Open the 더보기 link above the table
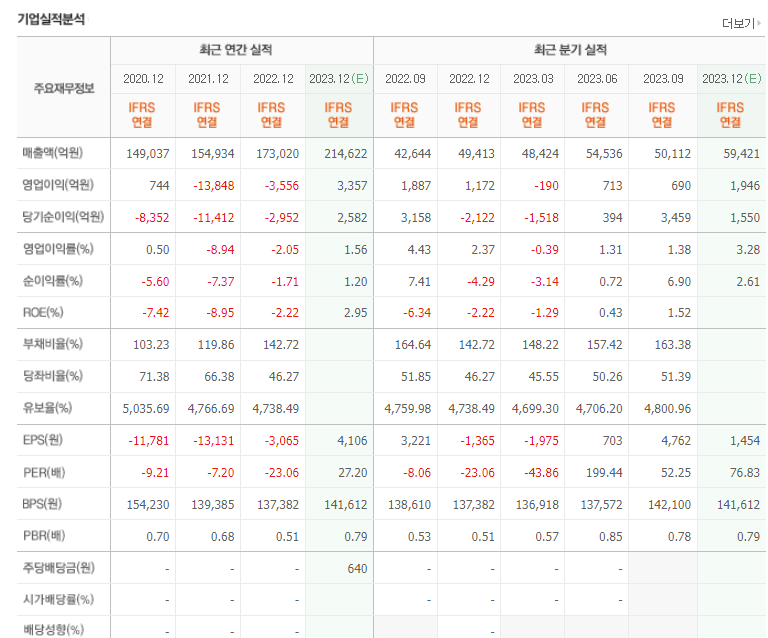 coord(738,24)
